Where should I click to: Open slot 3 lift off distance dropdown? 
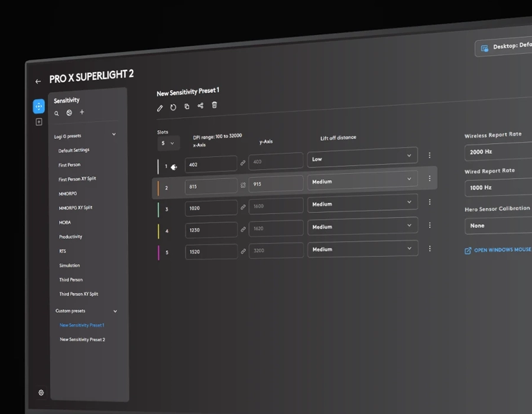click(x=362, y=203)
